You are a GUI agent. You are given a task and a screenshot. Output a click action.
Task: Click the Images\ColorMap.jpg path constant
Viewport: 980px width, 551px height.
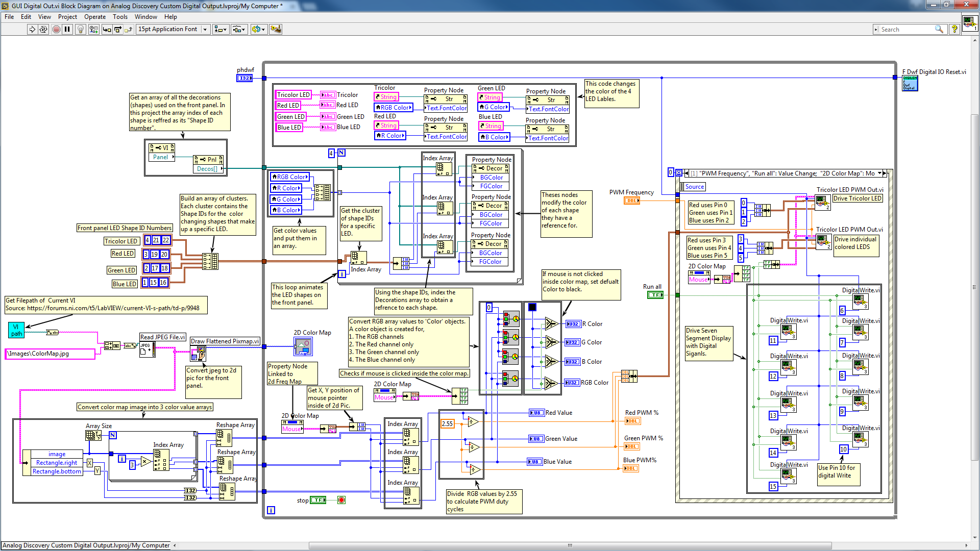[x=50, y=354]
